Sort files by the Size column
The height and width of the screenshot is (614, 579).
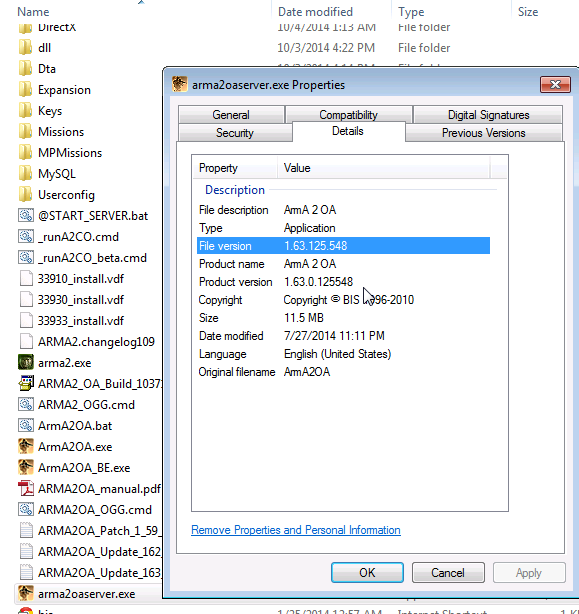(528, 12)
